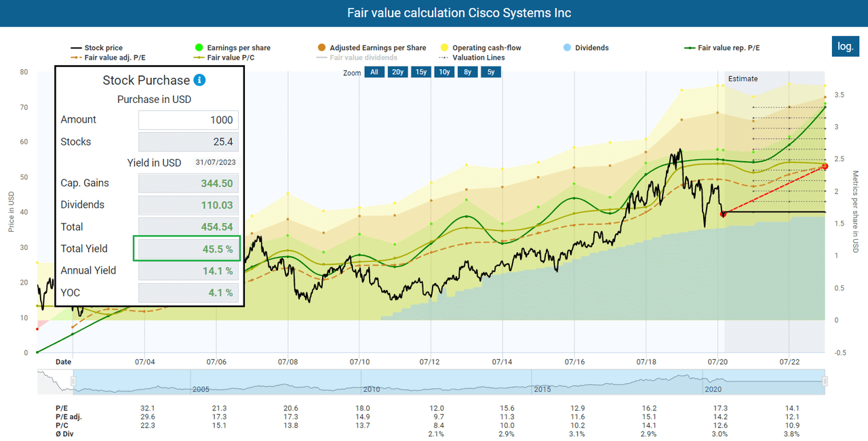The height and width of the screenshot is (441, 868).
Task: Select the 15y zoom range
Action: (420, 72)
